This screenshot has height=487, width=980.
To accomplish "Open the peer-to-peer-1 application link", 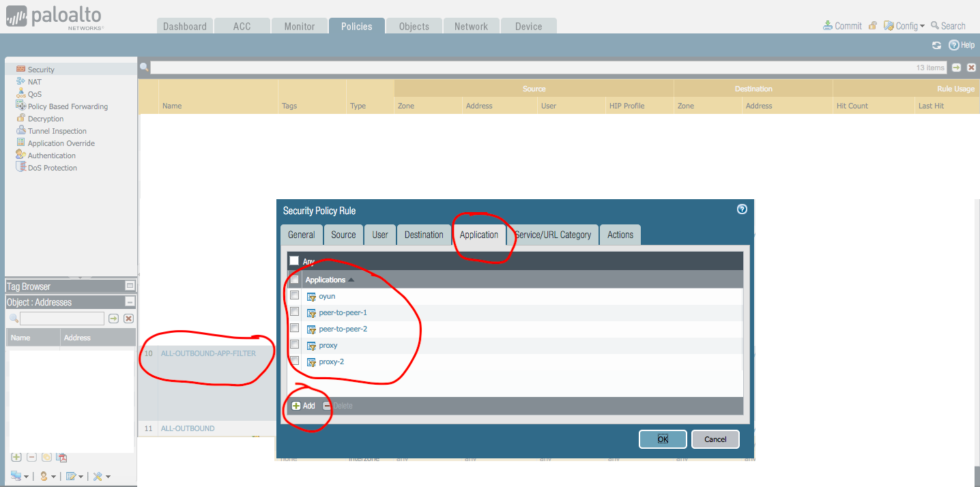I will click(343, 312).
